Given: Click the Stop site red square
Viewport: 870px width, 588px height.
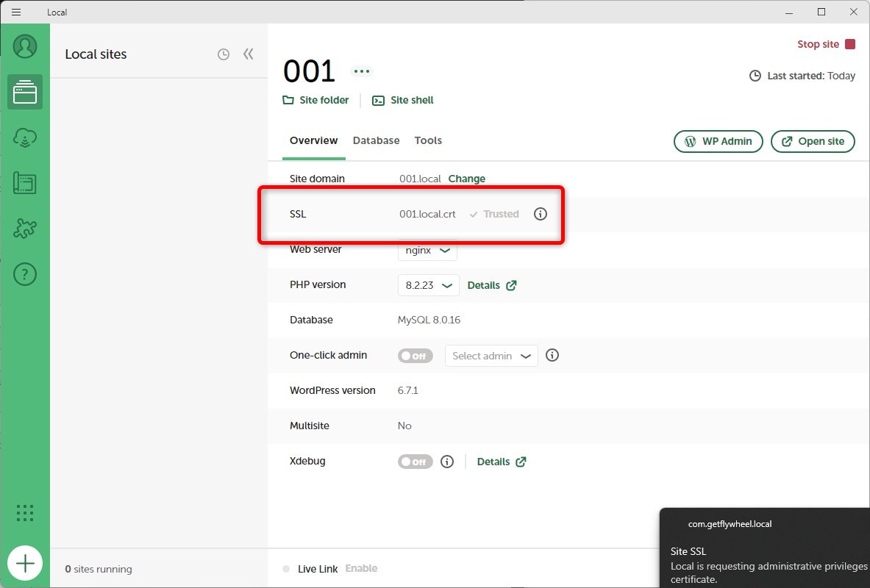Looking at the screenshot, I should [x=850, y=44].
